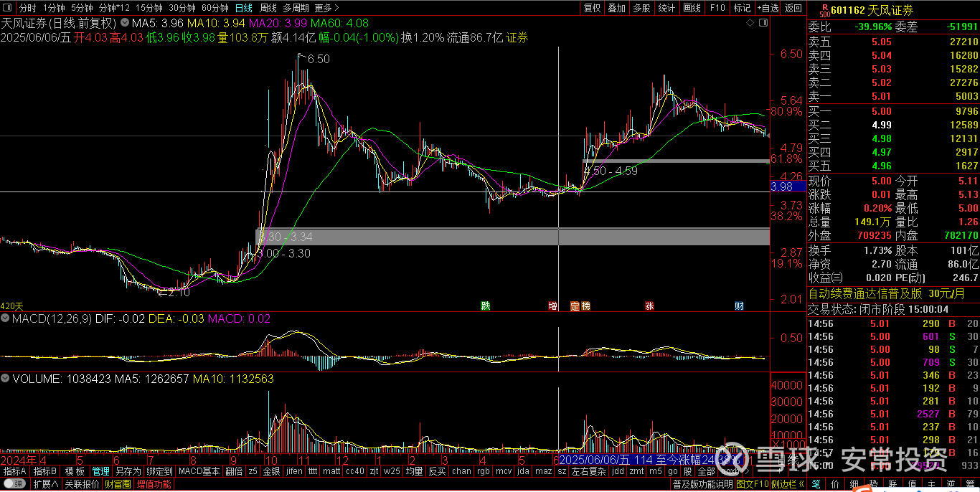
Task: Apply the MACD基本 template
Action: 199,472
